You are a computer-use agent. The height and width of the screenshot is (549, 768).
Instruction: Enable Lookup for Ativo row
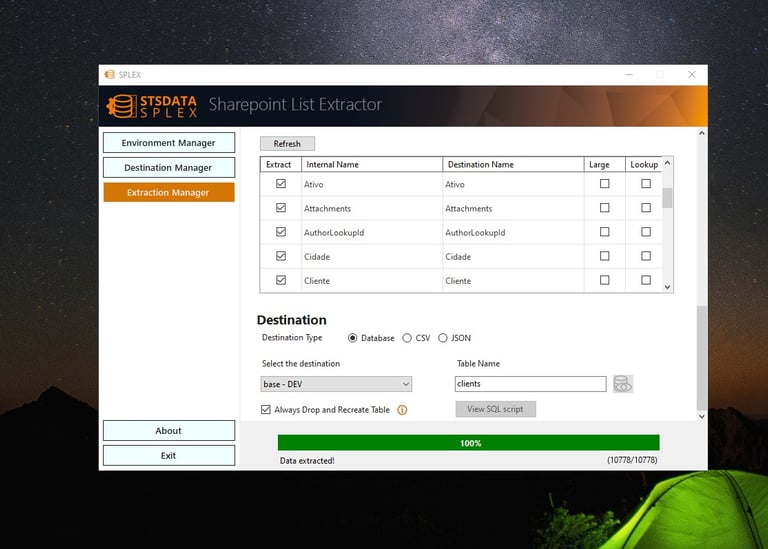click(646, 184)
